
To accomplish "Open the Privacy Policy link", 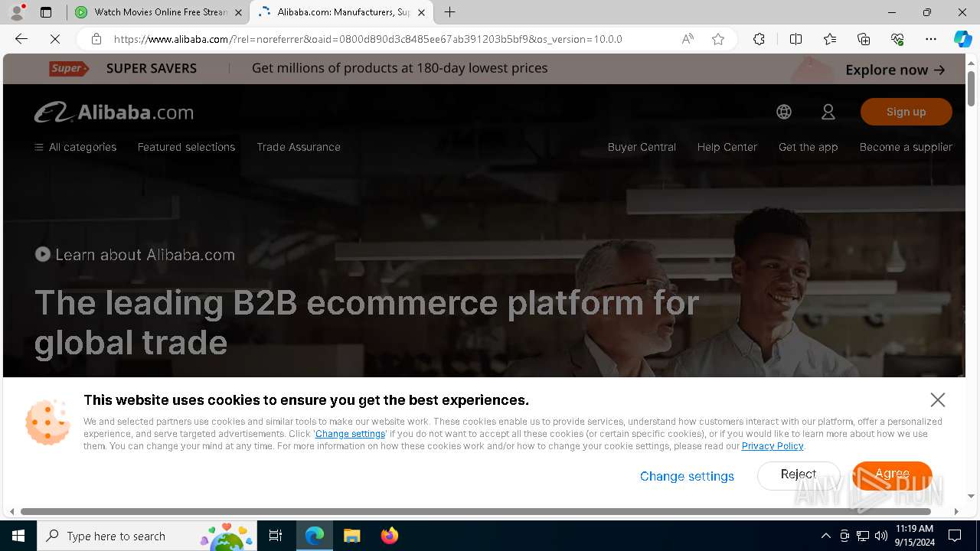I will click(x=773, y=446).
